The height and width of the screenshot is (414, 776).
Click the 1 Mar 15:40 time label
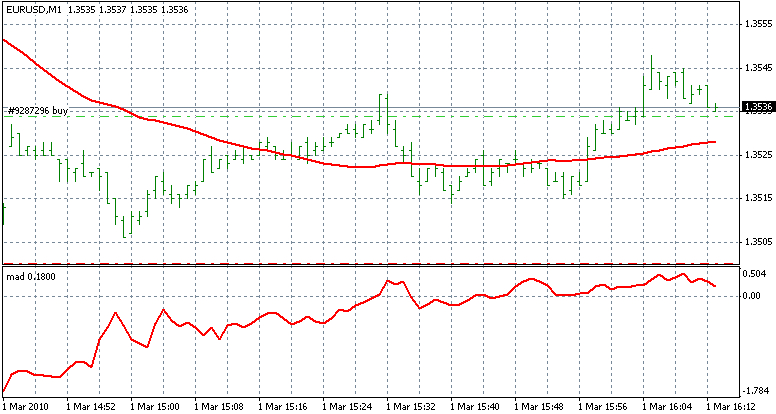pyautogui.click(x=475, y=407)
